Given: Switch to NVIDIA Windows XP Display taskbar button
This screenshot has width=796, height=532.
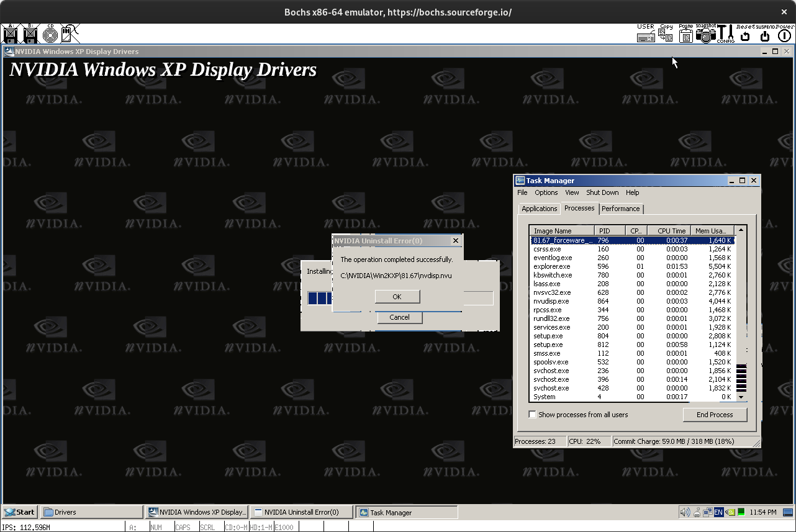Looking at the screenshot, I should (197, 512).
